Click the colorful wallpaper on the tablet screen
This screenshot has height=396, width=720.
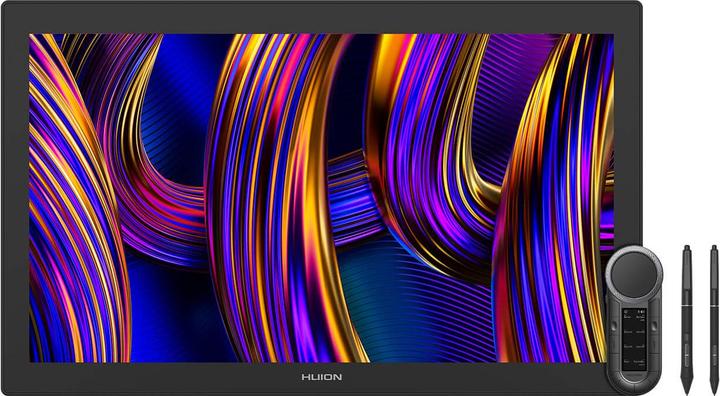click(321, 198)
